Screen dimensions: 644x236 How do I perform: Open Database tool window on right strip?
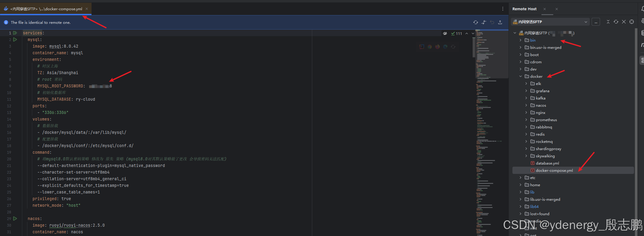(x=642, y=33)
